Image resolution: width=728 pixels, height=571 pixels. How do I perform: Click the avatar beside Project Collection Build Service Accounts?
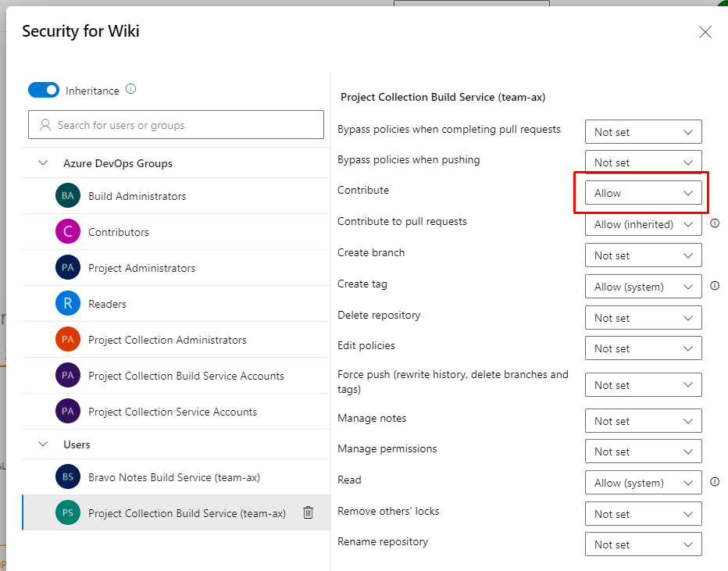(x=68, y=376)
